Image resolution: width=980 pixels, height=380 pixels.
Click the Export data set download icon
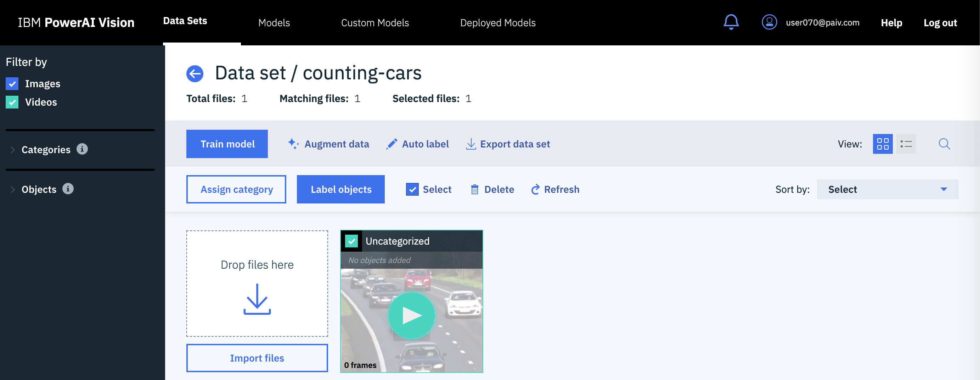[x=471, y=144]
